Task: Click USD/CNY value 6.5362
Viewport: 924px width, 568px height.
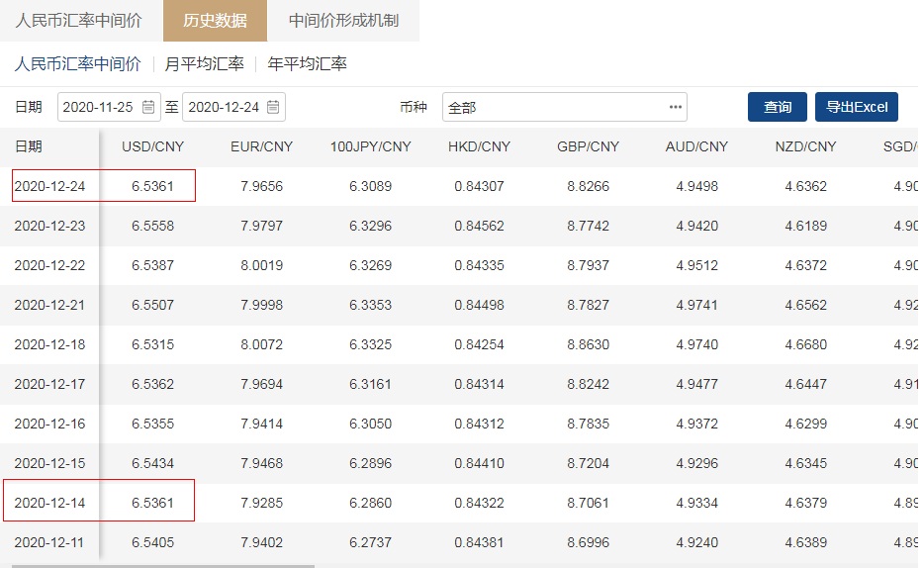Action: (153, 384)
